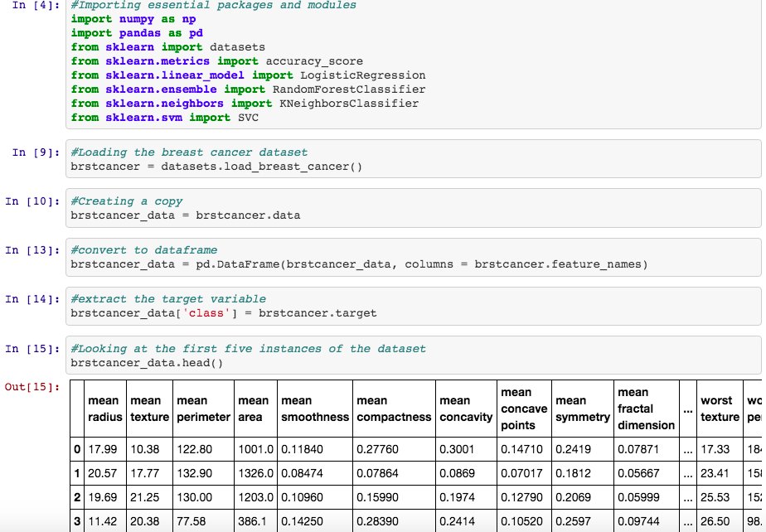
Task: Click the '#extract the target variable' comment
Action: 168,299
